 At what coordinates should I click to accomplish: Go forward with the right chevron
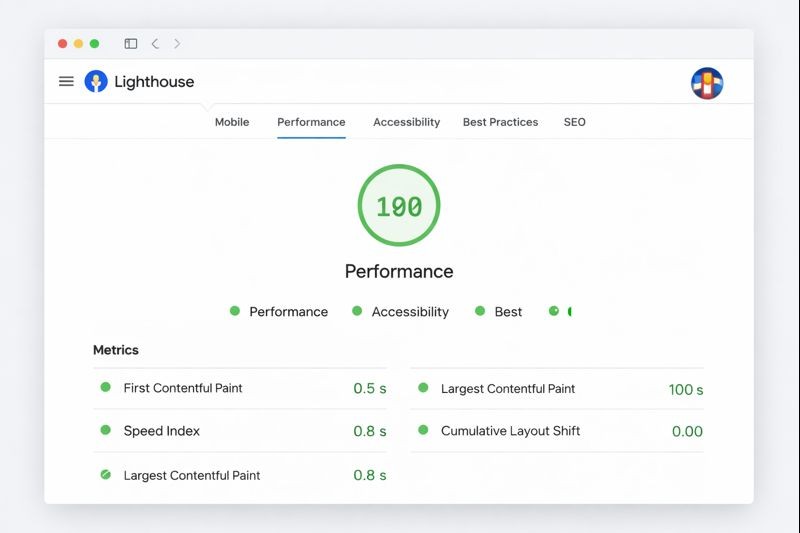[177, 44]
